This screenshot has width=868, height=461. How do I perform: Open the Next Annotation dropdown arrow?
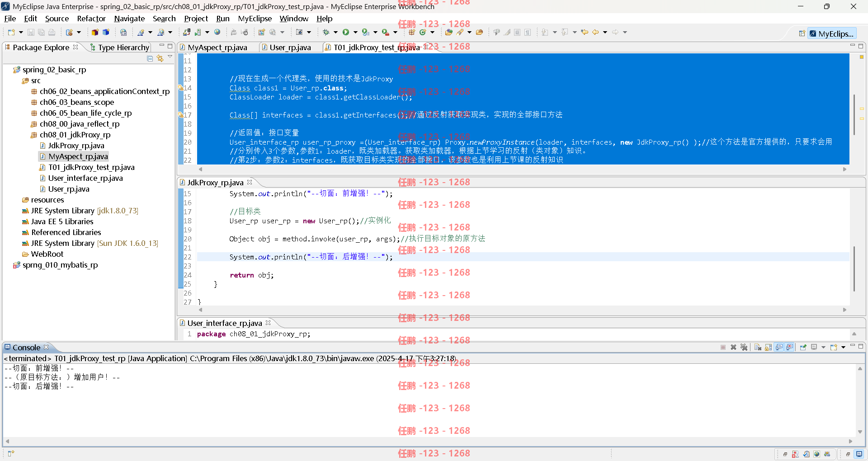[555, 32]
